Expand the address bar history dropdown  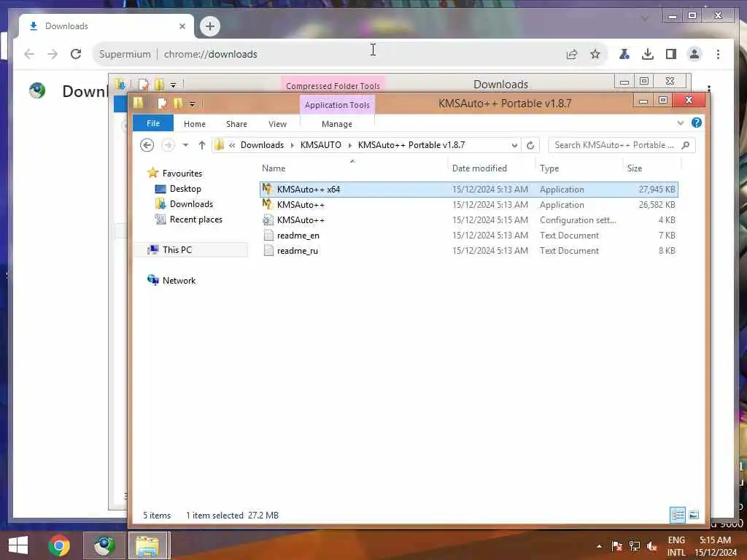click(514, 145)
